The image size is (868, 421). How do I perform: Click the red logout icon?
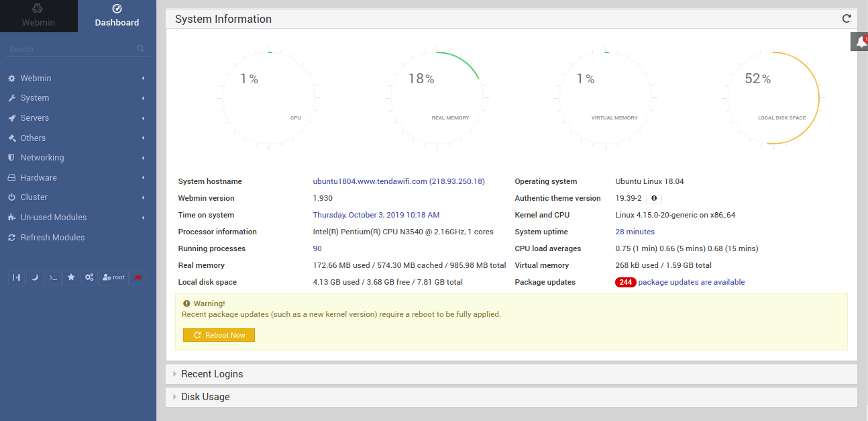[138, 277]
